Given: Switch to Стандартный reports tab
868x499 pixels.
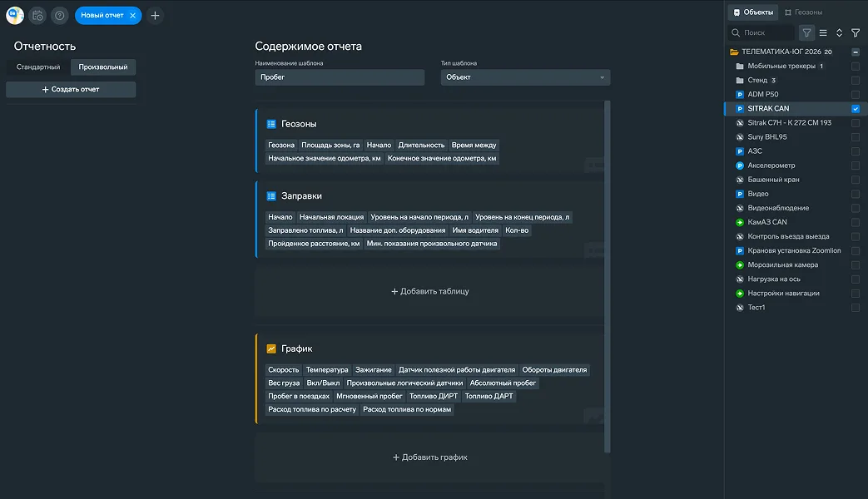Looking at the screenshot, I should pos(38,67).
